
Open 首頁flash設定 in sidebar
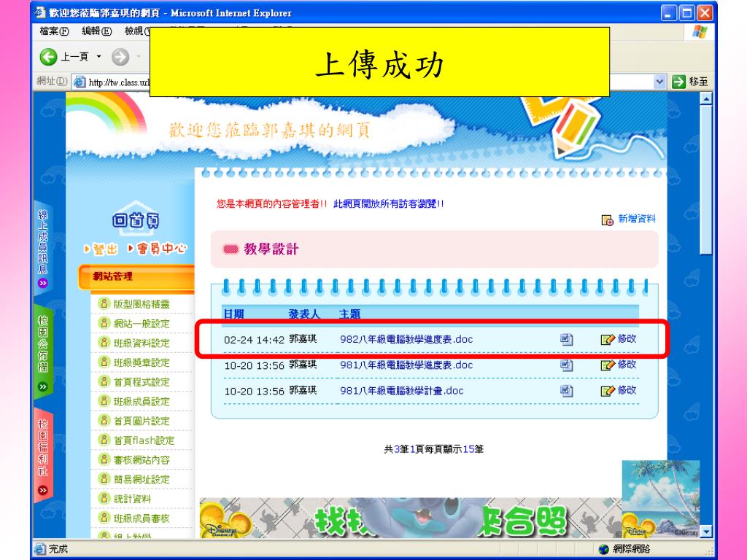coord(144,441)
